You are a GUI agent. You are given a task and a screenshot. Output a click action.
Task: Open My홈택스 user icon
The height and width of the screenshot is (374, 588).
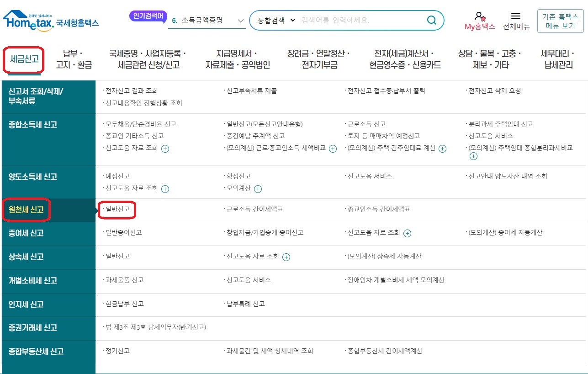pos(480,17)
